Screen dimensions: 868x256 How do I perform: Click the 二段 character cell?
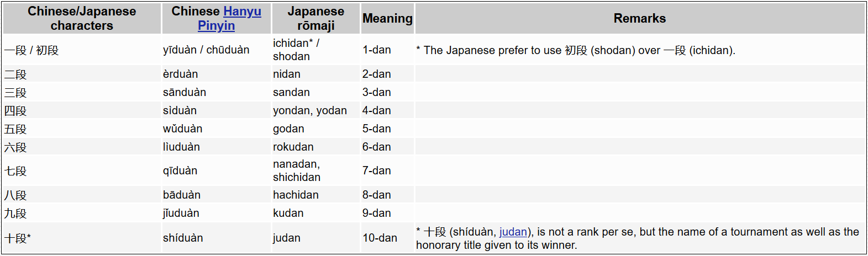[x=16, y=74]
